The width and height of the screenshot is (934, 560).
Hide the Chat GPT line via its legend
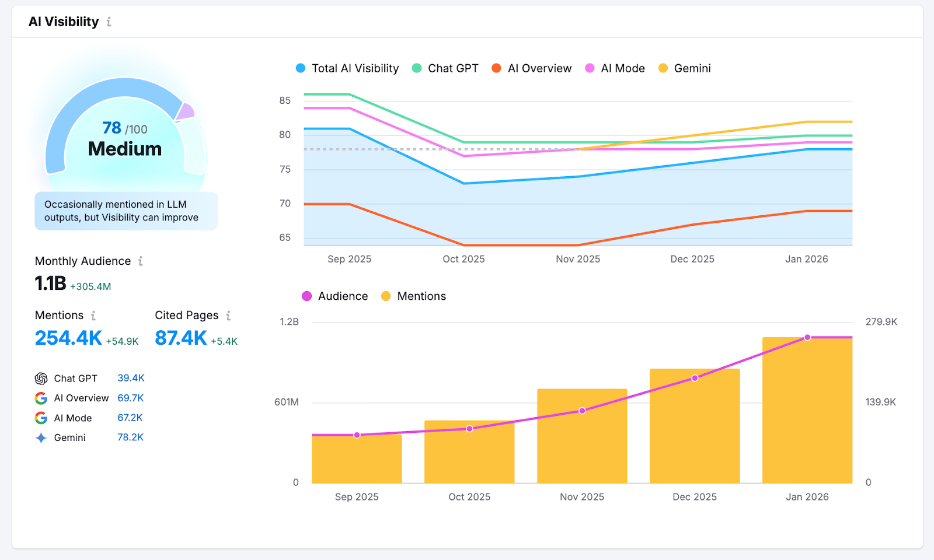pyautogui.click(x=445, y=68)
